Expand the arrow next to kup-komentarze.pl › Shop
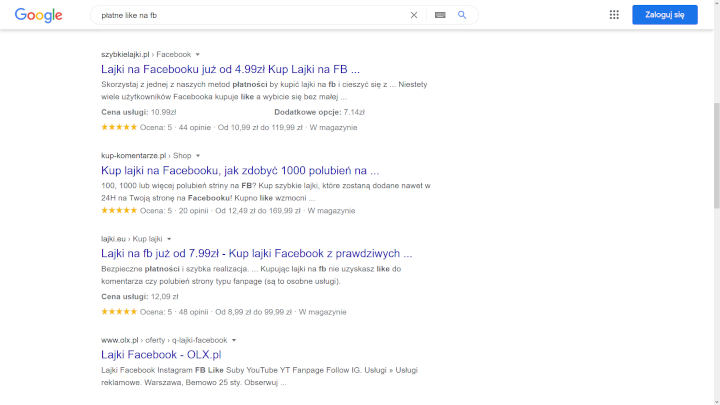 (198, 156)
